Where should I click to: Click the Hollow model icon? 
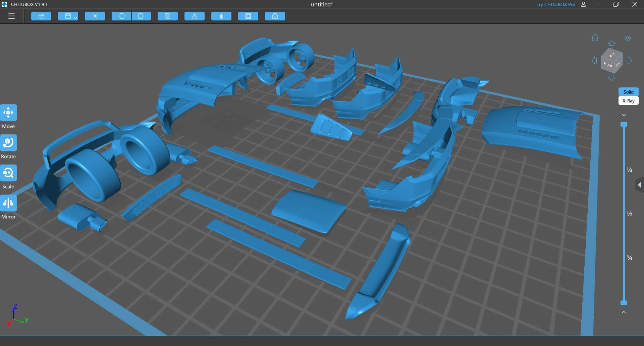[221, 16]
